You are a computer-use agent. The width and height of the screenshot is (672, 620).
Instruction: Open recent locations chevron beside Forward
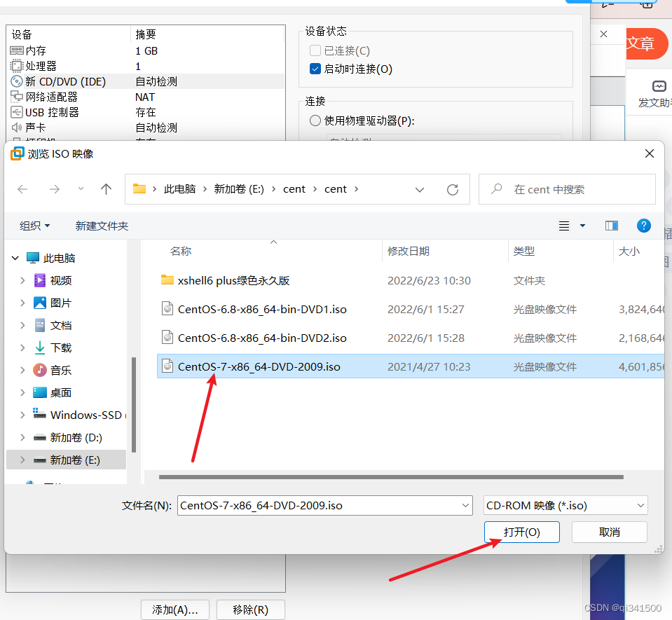(81, 189)
